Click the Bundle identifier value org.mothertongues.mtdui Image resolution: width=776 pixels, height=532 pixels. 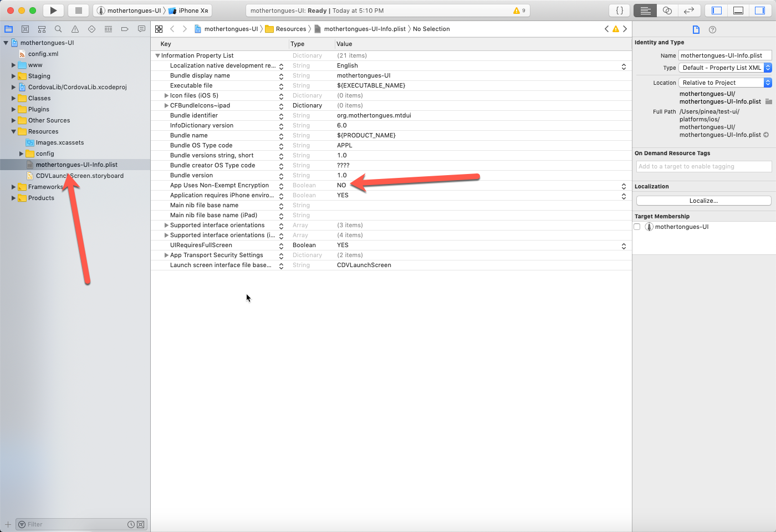click(374, 115)
